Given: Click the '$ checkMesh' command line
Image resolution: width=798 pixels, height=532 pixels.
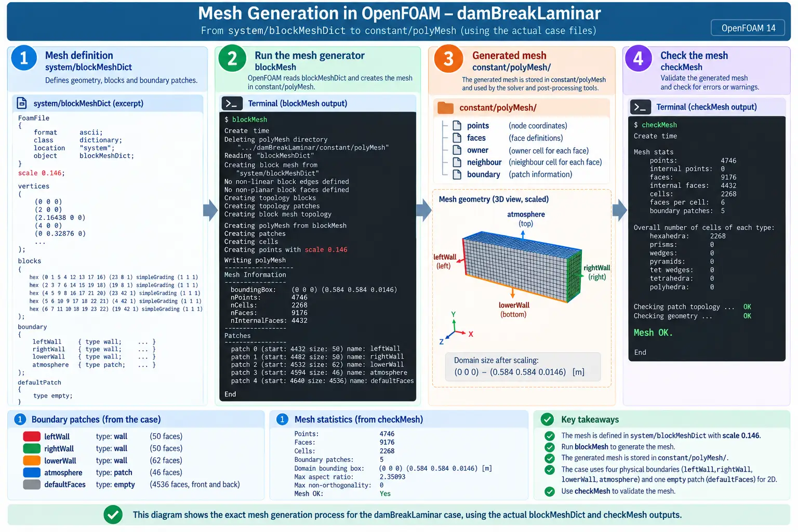Looking at the screenshot, I should [655, 125].
